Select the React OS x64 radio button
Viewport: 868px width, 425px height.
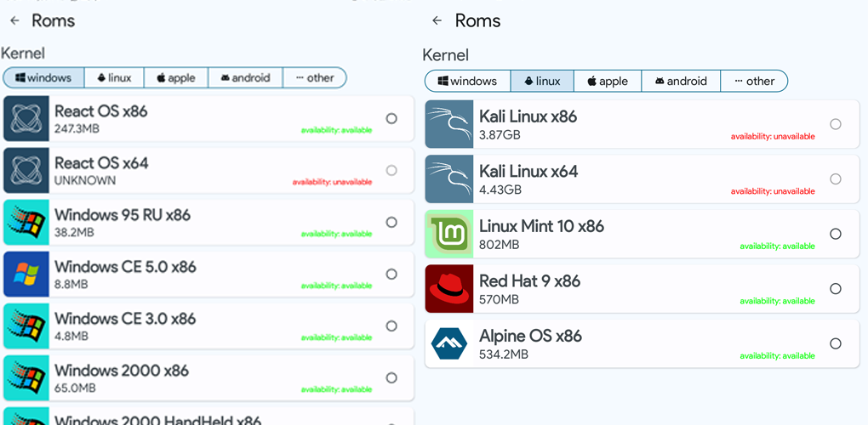click(391, 170)
